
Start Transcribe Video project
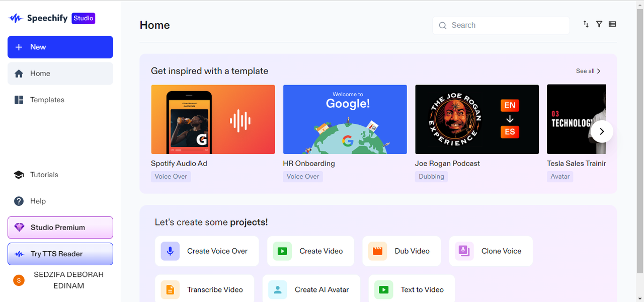click(x=205, y=289)
